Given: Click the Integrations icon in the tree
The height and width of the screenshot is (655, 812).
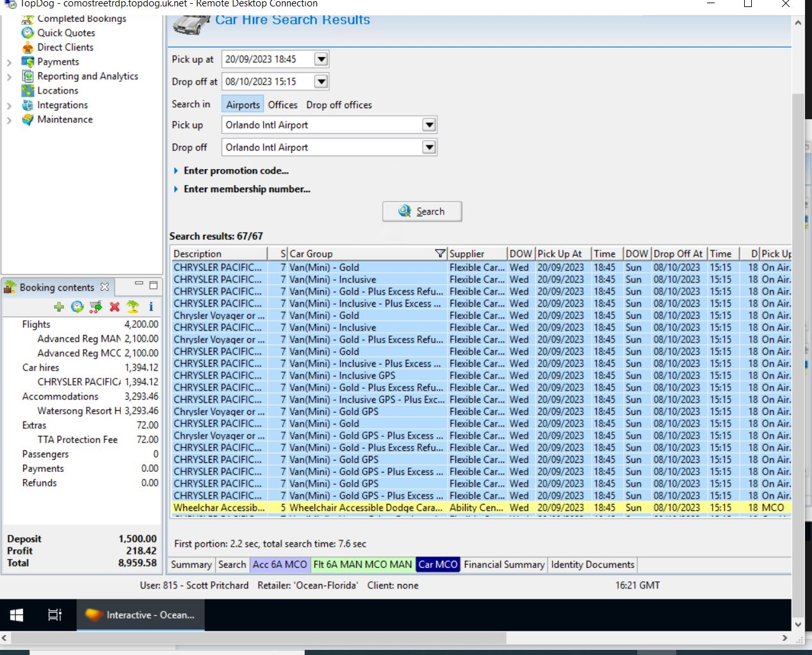Looking at the screenshot, I should tap(28, 105).
